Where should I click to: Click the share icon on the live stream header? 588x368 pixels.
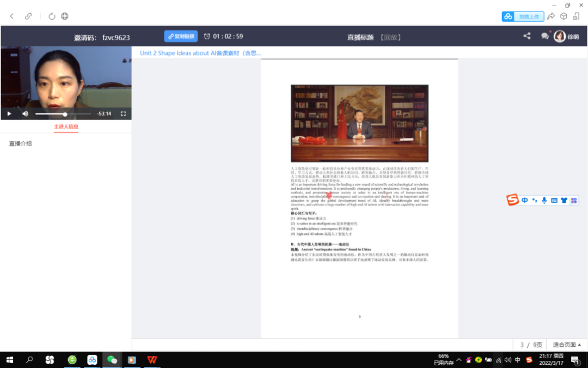tap(526, 35)
